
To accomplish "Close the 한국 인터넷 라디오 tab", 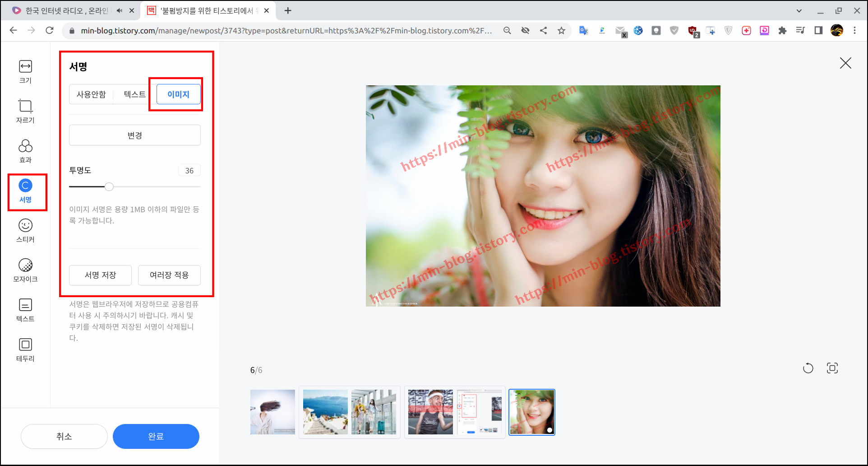I will tap(132, 10).
